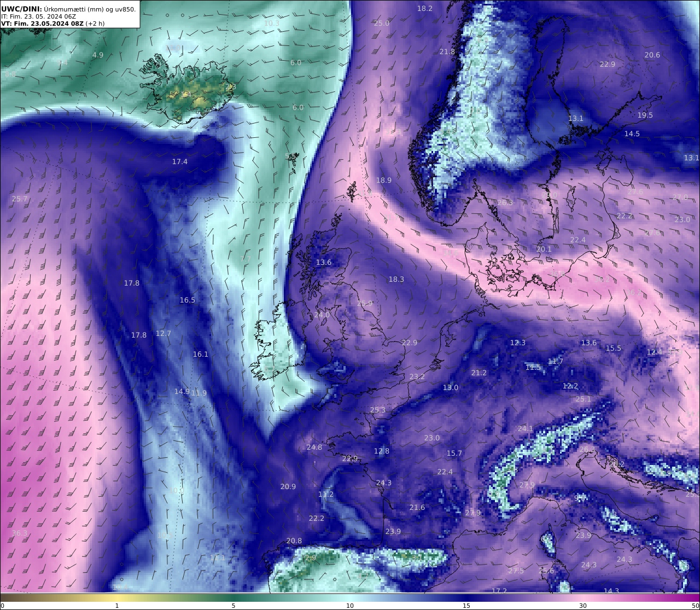The width and height of the screenshot is (700, 610).
Task: Click the 19.5 value label
Action: point(645,115)
